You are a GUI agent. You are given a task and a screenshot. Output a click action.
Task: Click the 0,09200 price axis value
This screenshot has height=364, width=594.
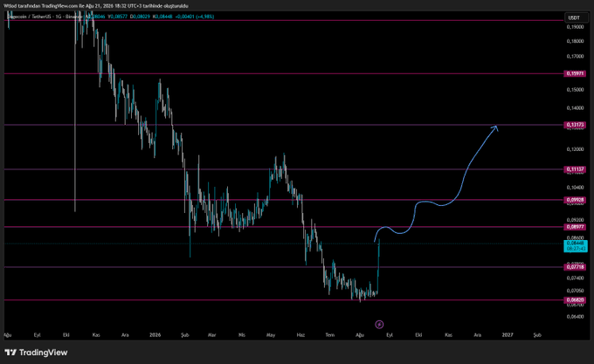(x=575, y=219)
